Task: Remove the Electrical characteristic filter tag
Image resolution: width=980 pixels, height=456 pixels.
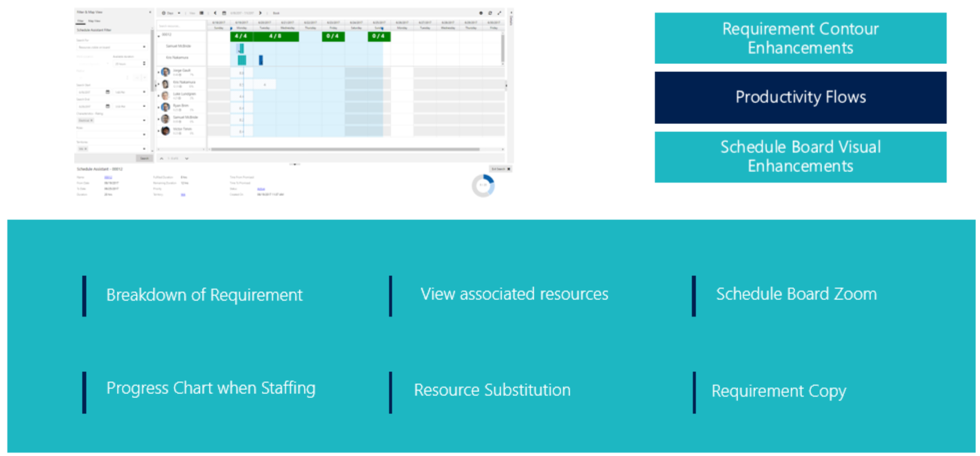Action: pyautogui.click(x=91, y=120)
